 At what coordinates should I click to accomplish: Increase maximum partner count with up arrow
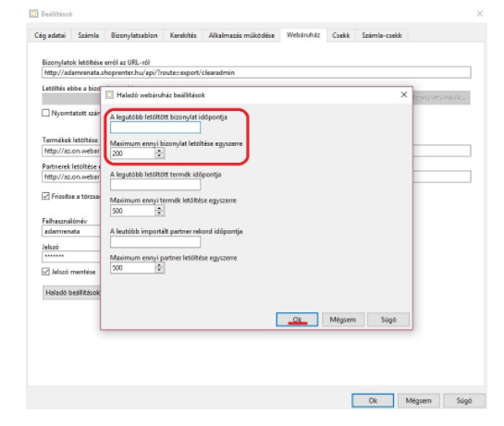coord(159,265)
